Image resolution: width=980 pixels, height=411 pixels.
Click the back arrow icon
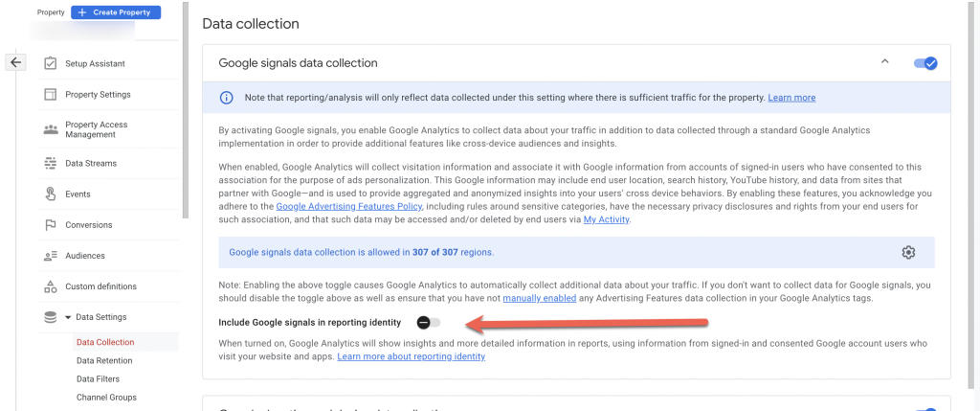pyautogui.click(x=15, y=62)
